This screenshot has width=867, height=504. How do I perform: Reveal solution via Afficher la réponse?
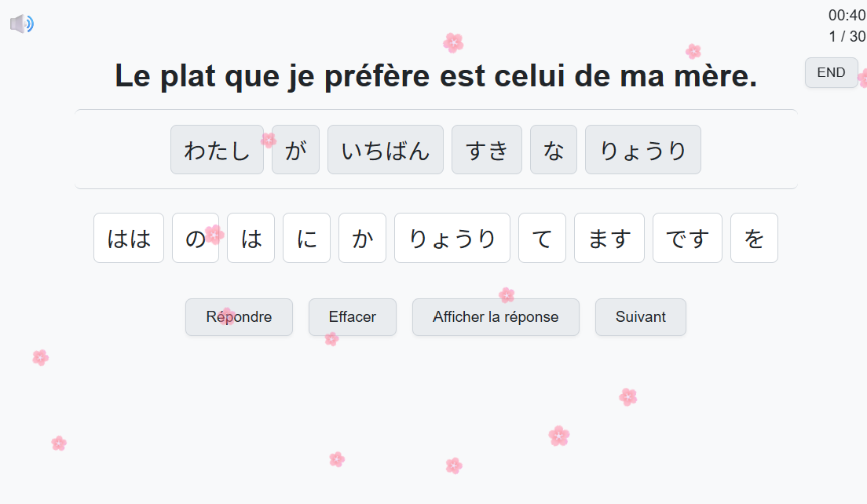(x=496, y=317)
